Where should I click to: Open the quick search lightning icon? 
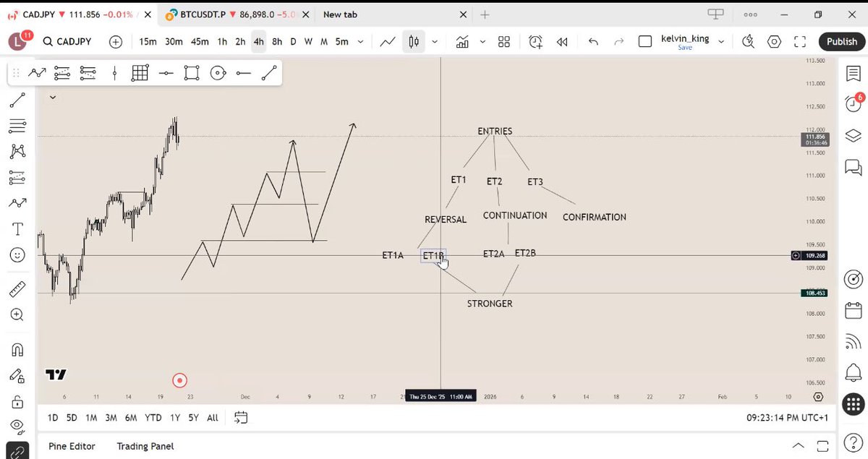(748, 42)
